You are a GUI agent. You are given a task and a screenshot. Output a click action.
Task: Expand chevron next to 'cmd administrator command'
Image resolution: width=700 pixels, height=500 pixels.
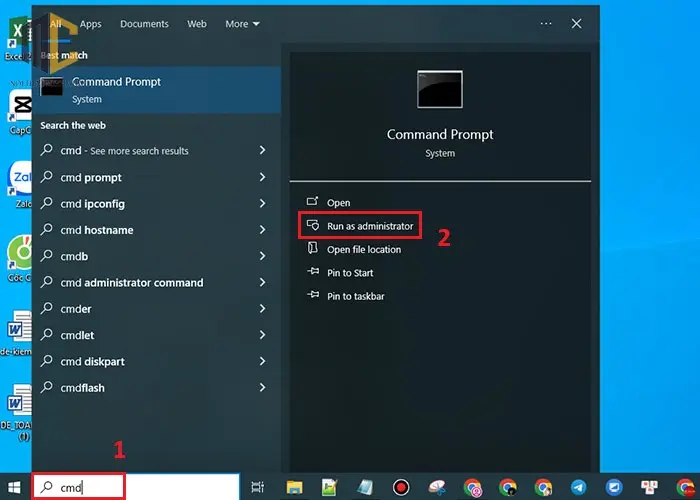coord(262,283)
